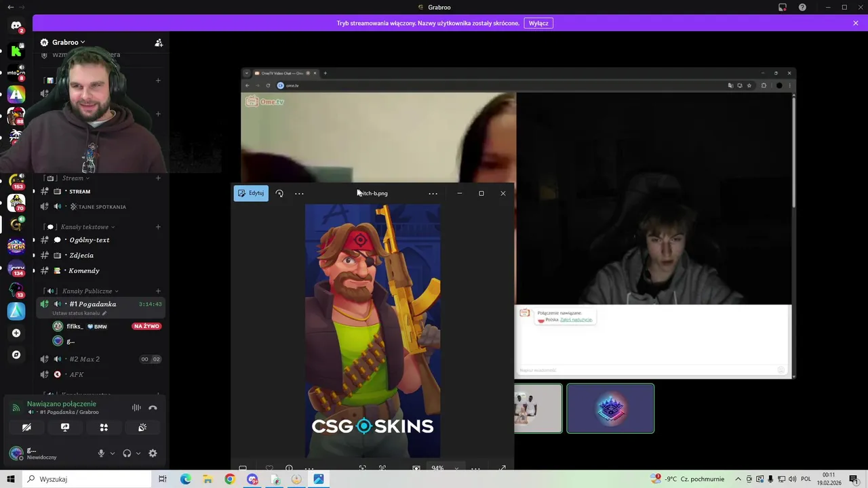
Task: Favorite the image with heart icon
Action: 269,468
